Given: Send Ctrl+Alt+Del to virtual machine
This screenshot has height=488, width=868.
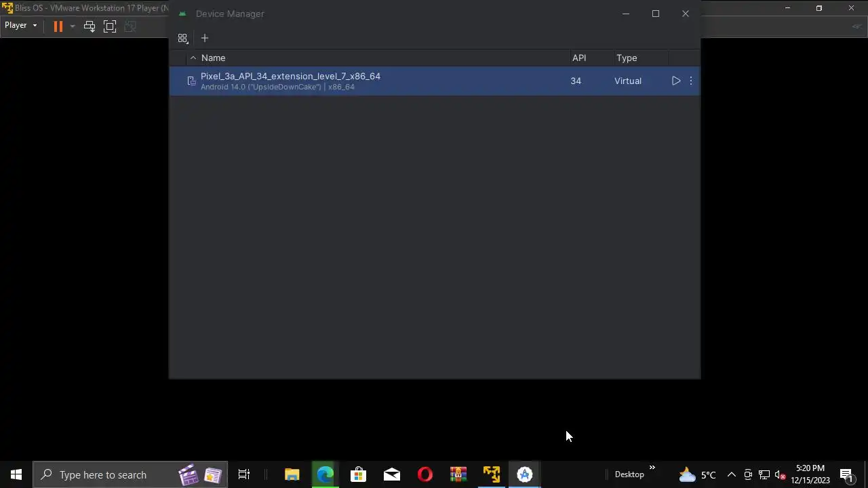Looking at the screenshot, I should [90, 26].
